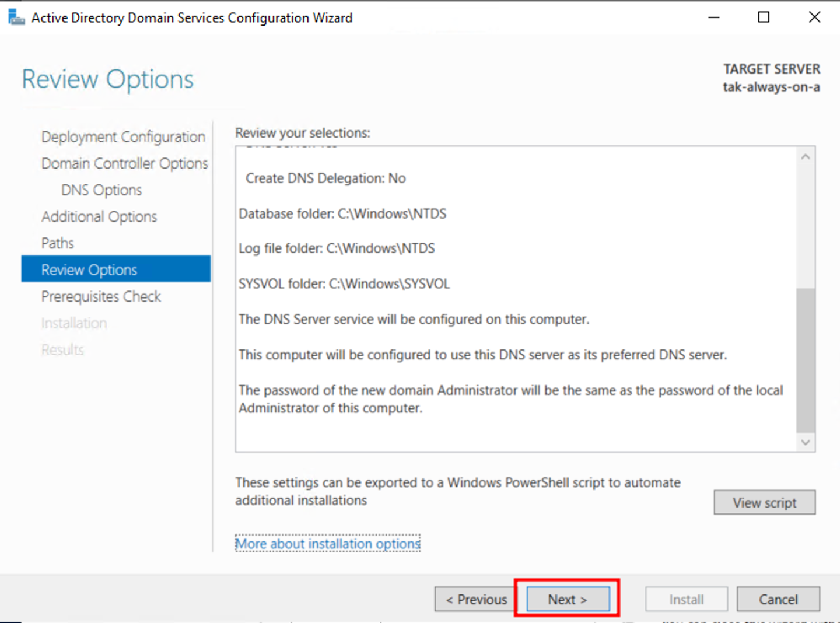This screenshot has width=840, height=623.
Task: Click the 'preferred DNS server' sentence
Action: click(x=482, y=355)
